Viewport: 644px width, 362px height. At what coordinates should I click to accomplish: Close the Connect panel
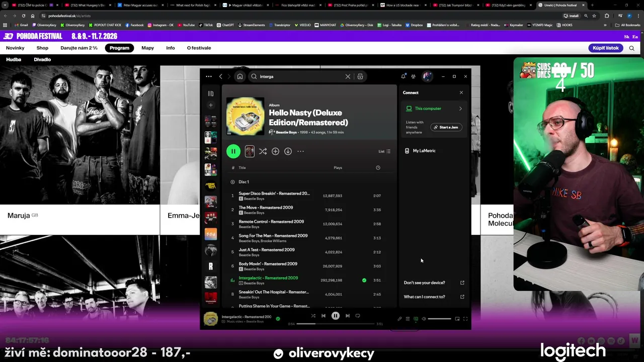click(461, 93)
